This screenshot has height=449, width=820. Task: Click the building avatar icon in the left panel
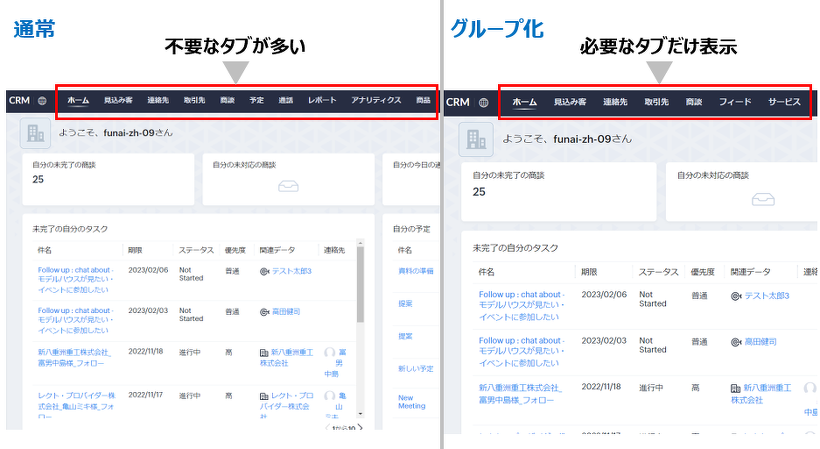point(35,134)
